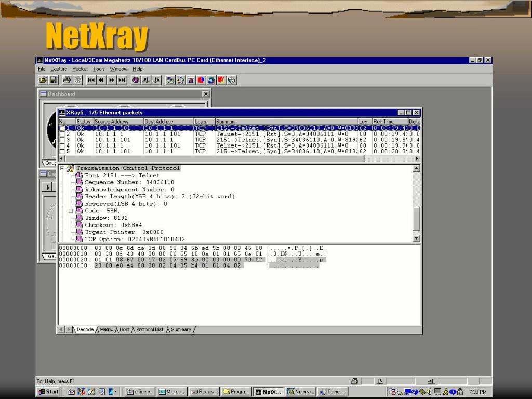The height and width of the screenshot is (399, 532).
Task: Click the Windows Start button
Action: point(48,392)
